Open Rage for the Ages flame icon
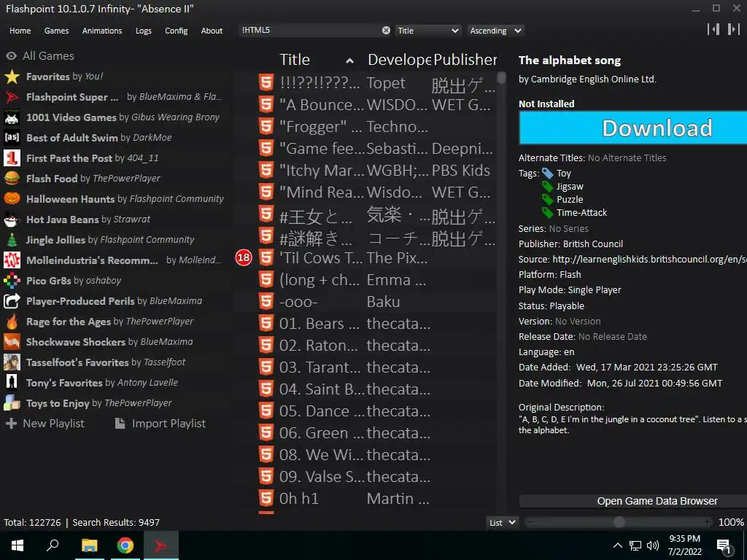 (x=12, y=322)
